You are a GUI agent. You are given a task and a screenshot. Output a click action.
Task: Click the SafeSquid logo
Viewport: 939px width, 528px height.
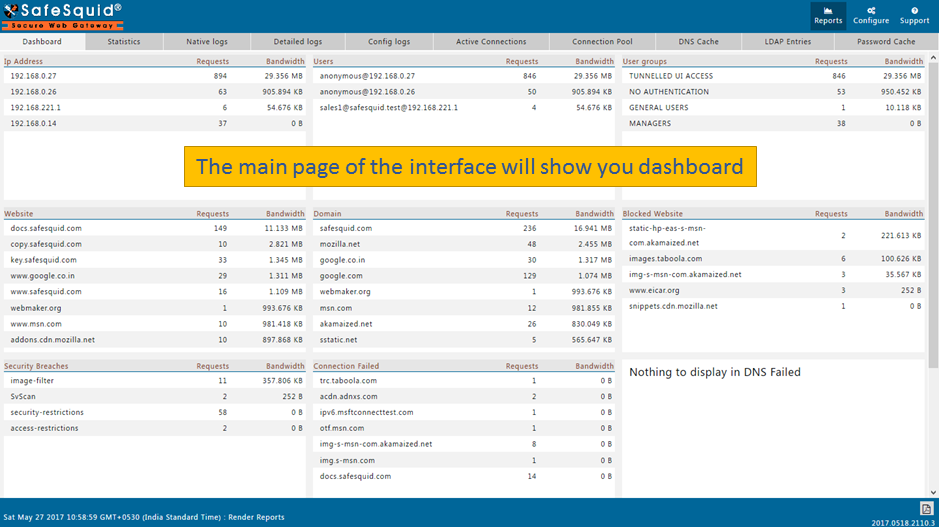coord(62,16)
